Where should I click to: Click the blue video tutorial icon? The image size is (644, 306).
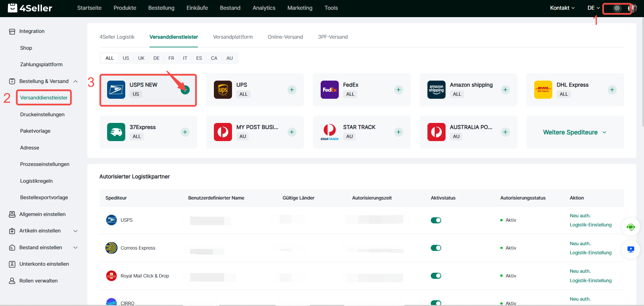pyautogui.click(x=631, y=249)
